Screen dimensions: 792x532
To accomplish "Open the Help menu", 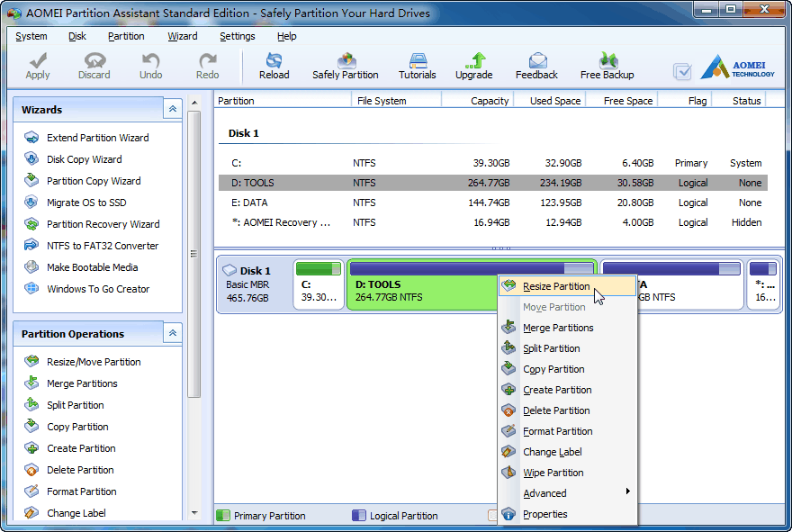I will (x=287, y=36).
